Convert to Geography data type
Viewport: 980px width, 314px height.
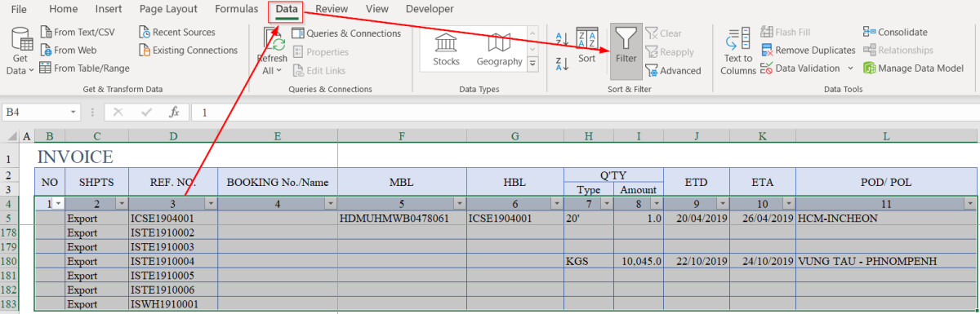(499, 50)
